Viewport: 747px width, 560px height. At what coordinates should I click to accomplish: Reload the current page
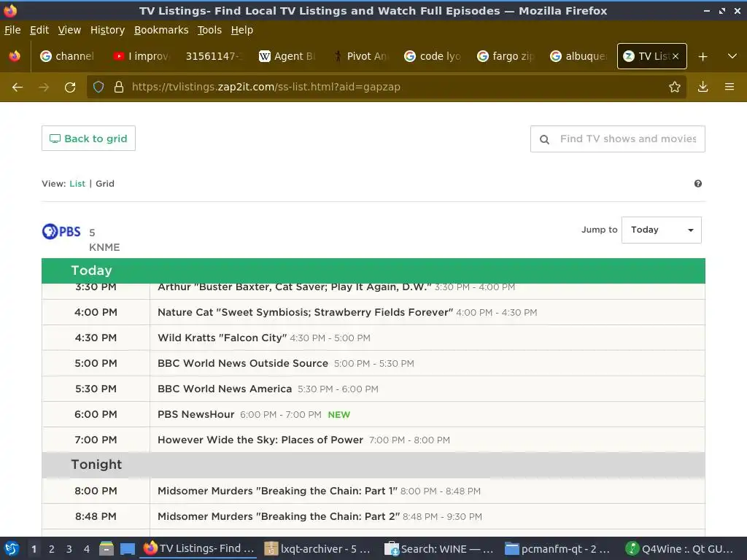(x=70, y=87)
